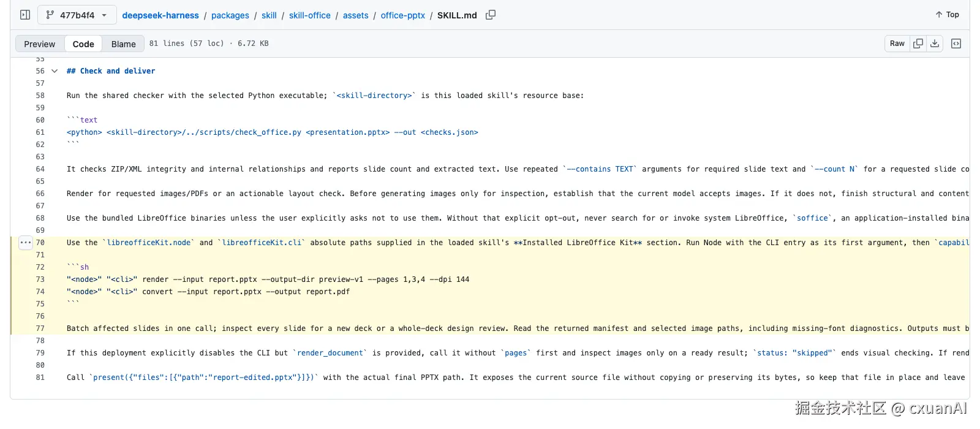Image resolution: width=980 pixels, height=429 pixels.
Task: Select line number 74
Action: pos(40,292)
